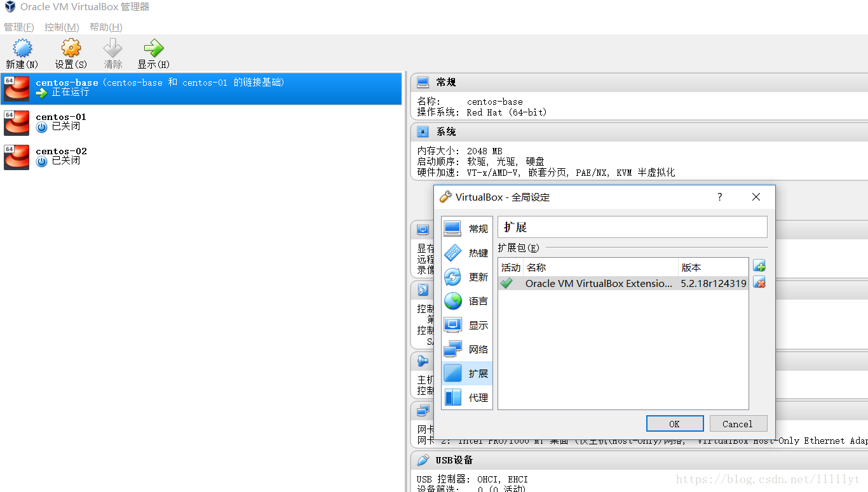This screenshot has height=492, width=868.
Task: Open the 控制(M) menu
Action: coord(62,27)
